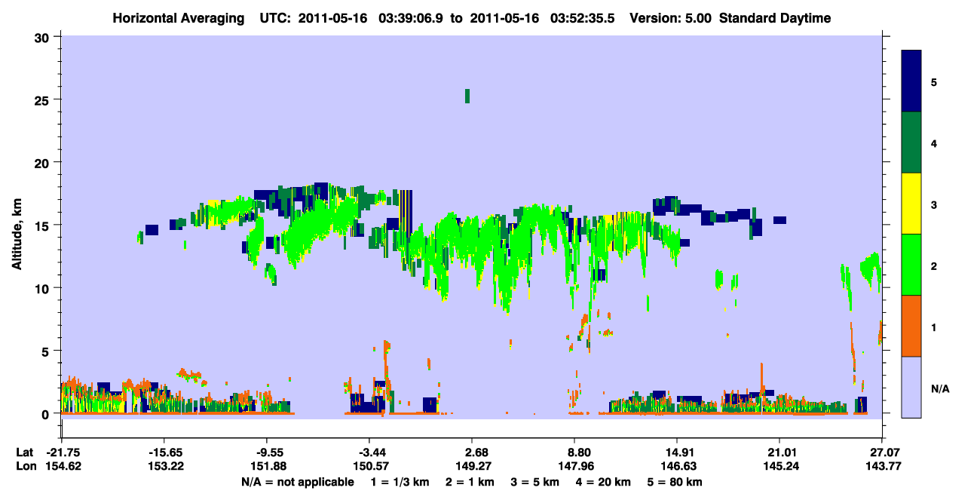
Task: Click the y-axis tick label 25
Action: point(44,100)
